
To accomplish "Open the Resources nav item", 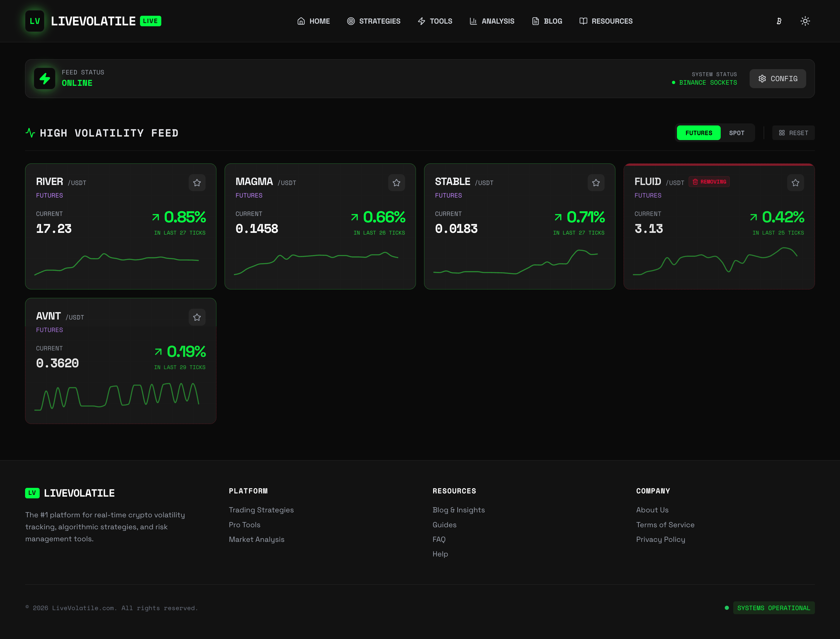I will click(606, 21).
